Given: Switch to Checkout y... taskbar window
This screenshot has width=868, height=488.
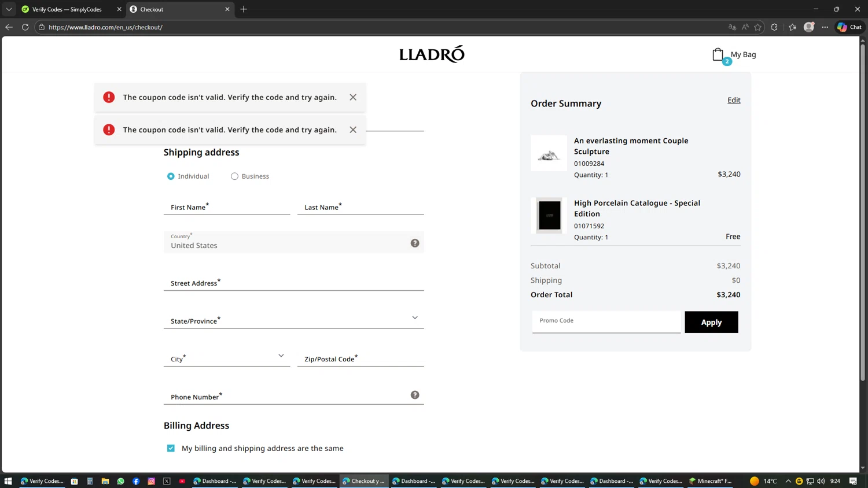Looking at the screenshot, I should pyautogui.click(x=363, y=481).
